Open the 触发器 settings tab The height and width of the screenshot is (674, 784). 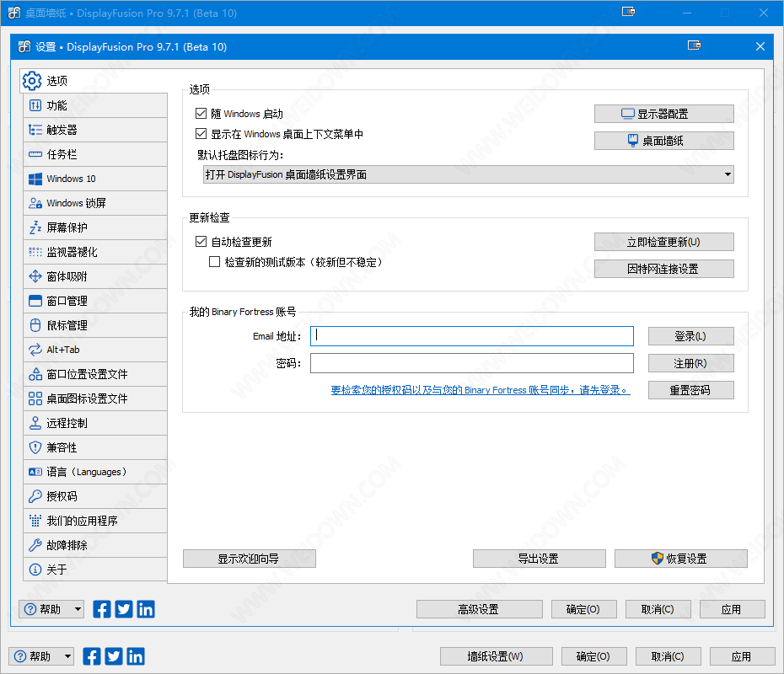pyautogui.click(x=95, y=130)
